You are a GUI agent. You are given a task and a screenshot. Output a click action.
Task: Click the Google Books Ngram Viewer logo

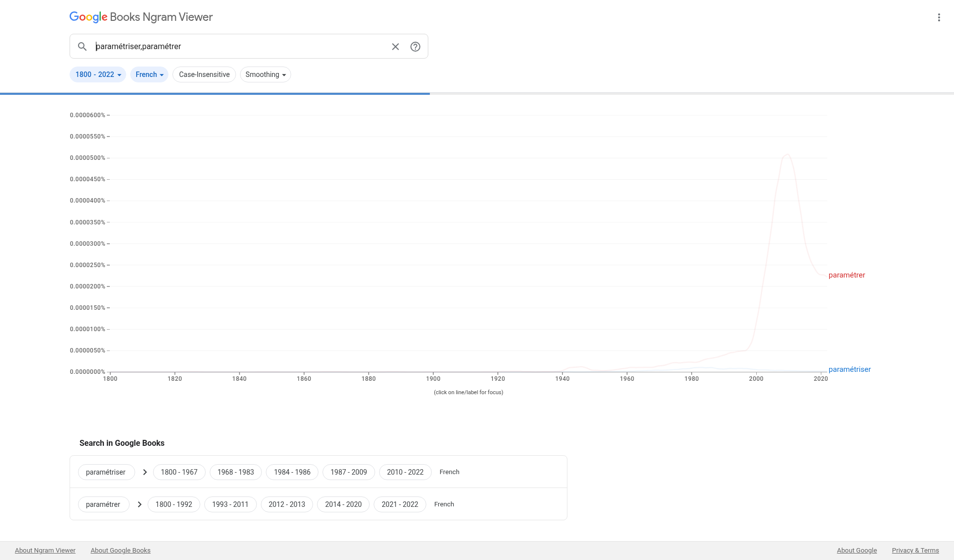point(141,17)
